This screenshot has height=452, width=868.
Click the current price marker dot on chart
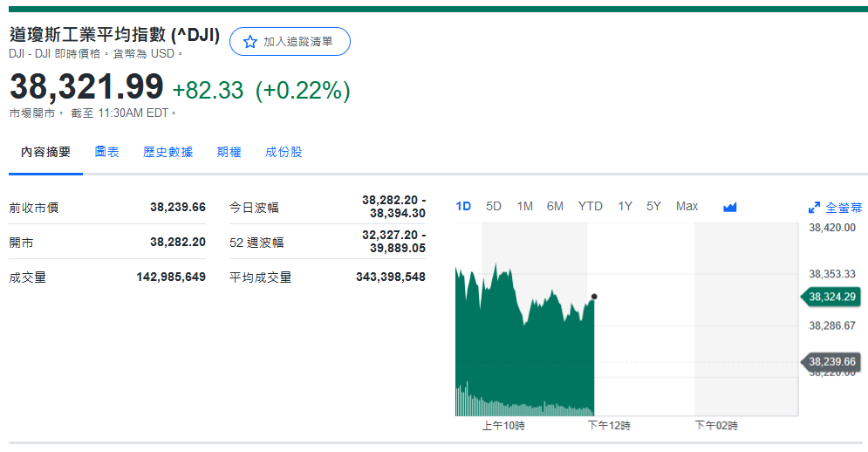594,297
